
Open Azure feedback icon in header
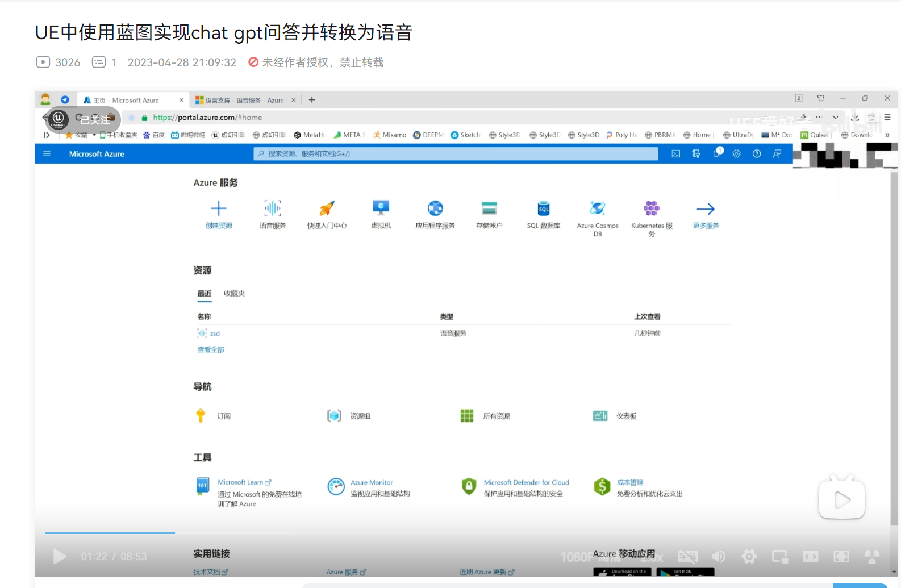click(x=777, y=154)
